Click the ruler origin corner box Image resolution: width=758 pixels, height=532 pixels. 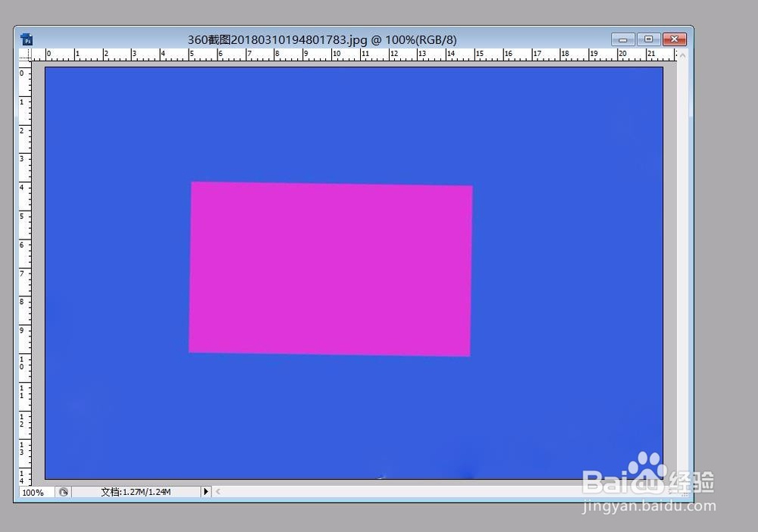(x=25, y=55)
